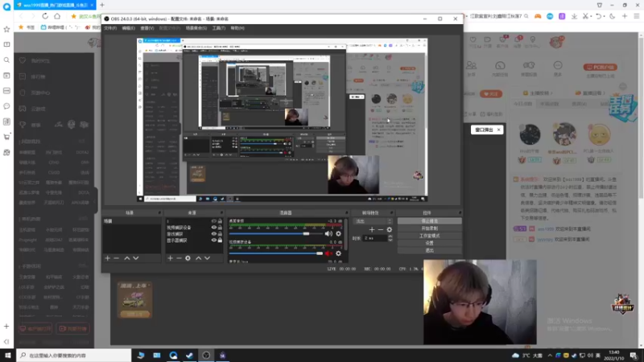The image size is (644, 362).
Task: Move scene down in Scenes panel
Action: click(x=135, y=258)
